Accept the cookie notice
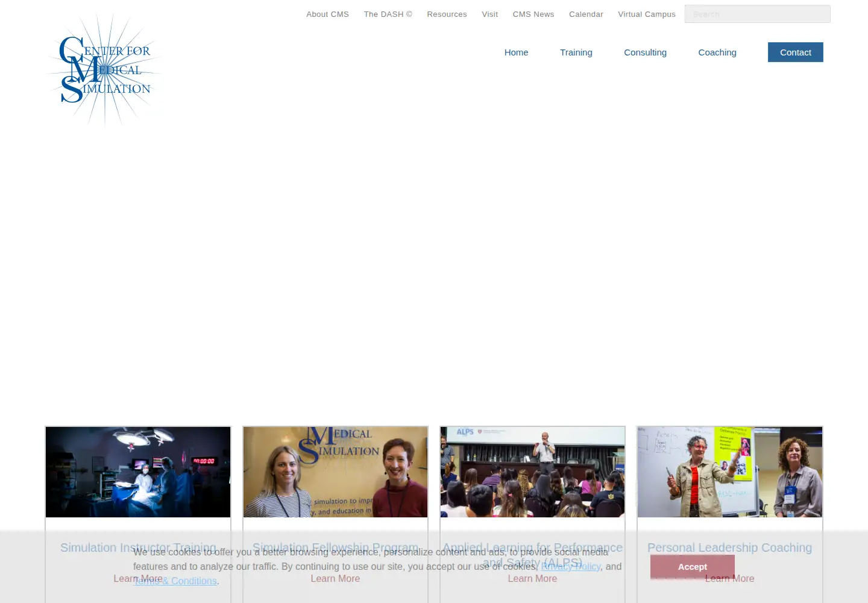This screenshot has height=603, width=868. (x=693, y=567)
